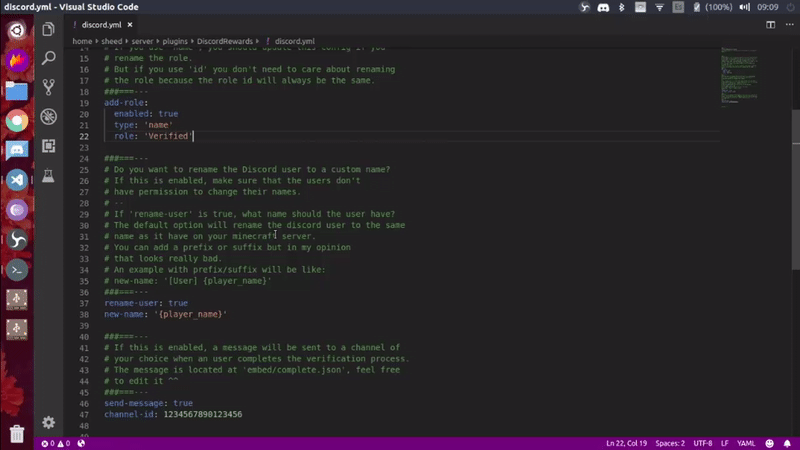Select the discord.yml editor tab
This screenshot has width=800, height=450.
[x=102, y=24]
